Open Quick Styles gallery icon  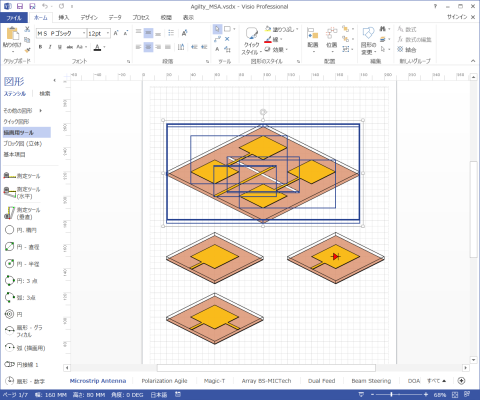[251, 41]
